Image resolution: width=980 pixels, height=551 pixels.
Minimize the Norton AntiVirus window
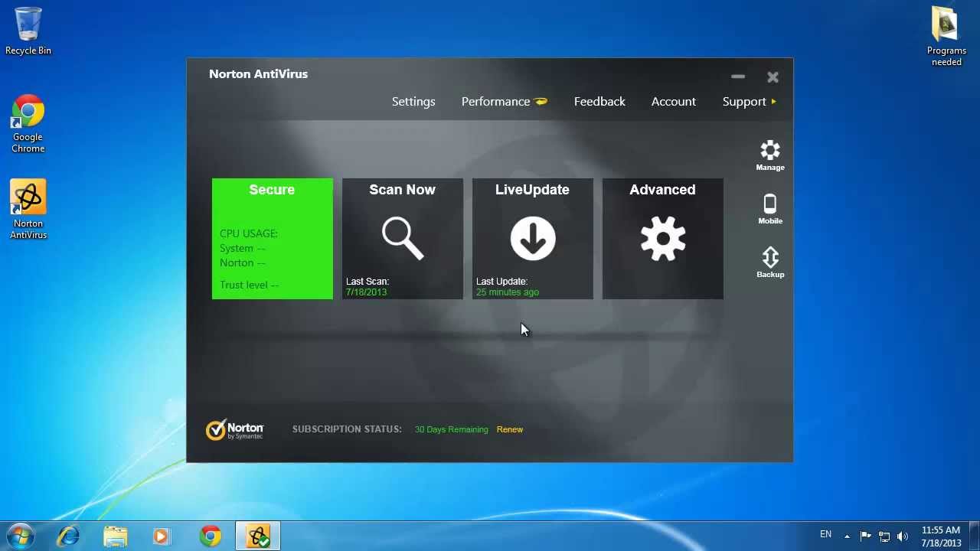tap(738, 77)
